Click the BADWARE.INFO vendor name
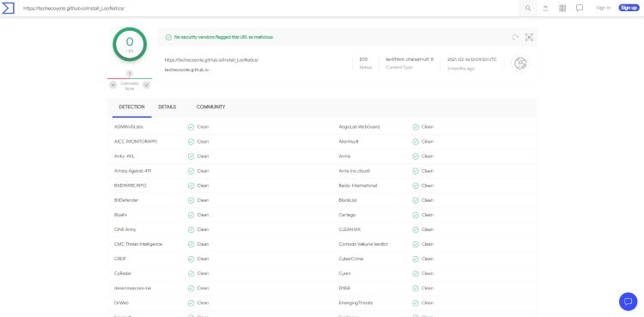 tap(130, 186)
